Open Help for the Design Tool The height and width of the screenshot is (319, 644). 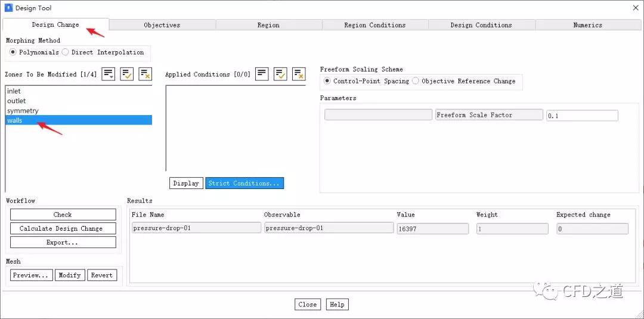tap(337, 304)
